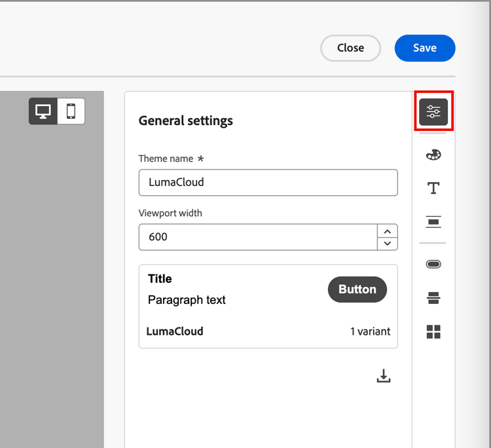The width and height of the screenshot is (491, 448).
Task: Open the grid layout settings icon
Action: pos(433,331)
